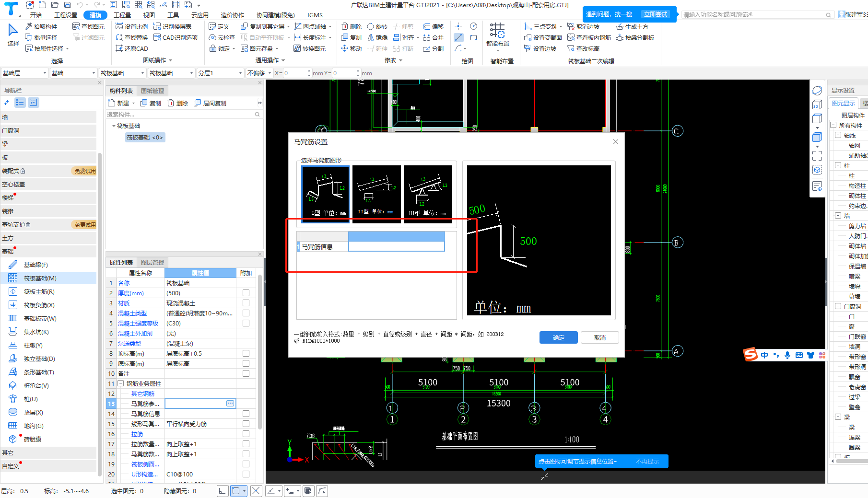Toggle the 附加 checkbox for 顶标高(m)
868x498 pixels.
[x=246, y=353]
